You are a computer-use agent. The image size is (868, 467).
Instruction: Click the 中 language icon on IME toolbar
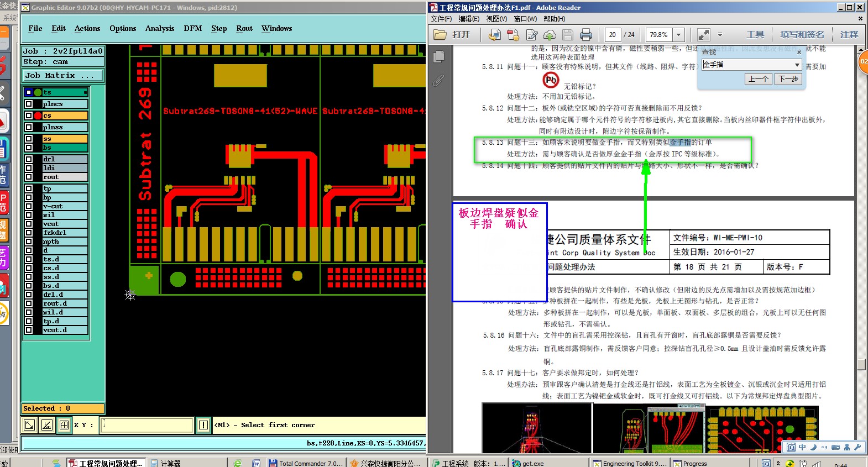tap(802, 447)
